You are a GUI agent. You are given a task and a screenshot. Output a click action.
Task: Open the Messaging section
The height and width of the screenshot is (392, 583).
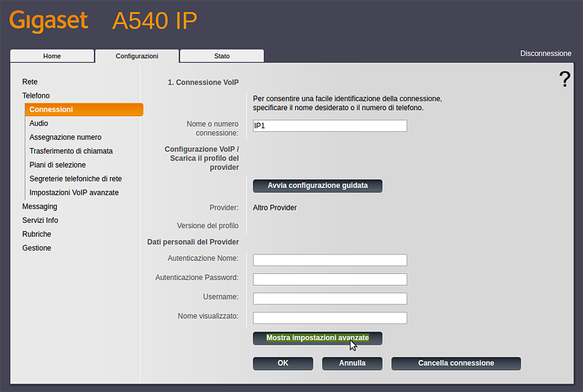[40, 206]
